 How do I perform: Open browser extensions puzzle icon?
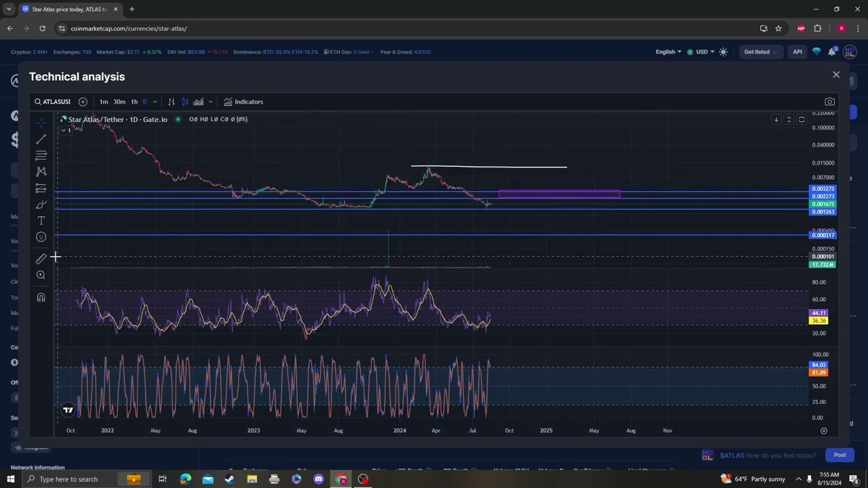point(817,28)
